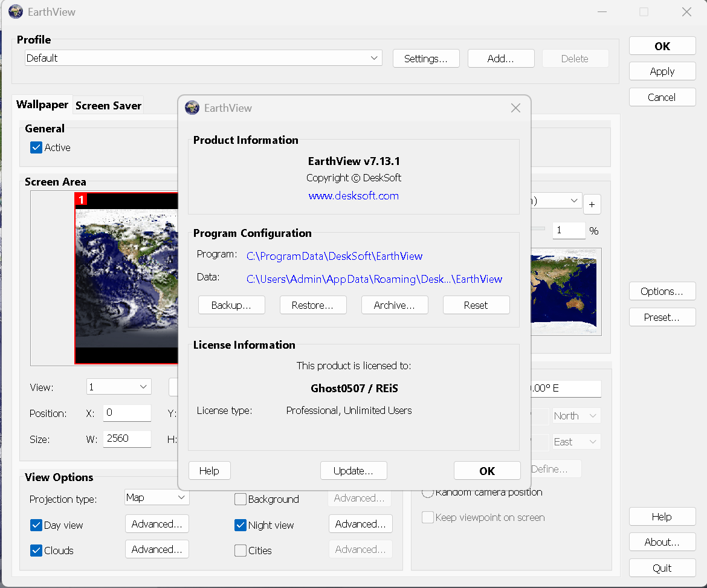Click the EarthView v7.13.1 version text

(x=353, y=161)
